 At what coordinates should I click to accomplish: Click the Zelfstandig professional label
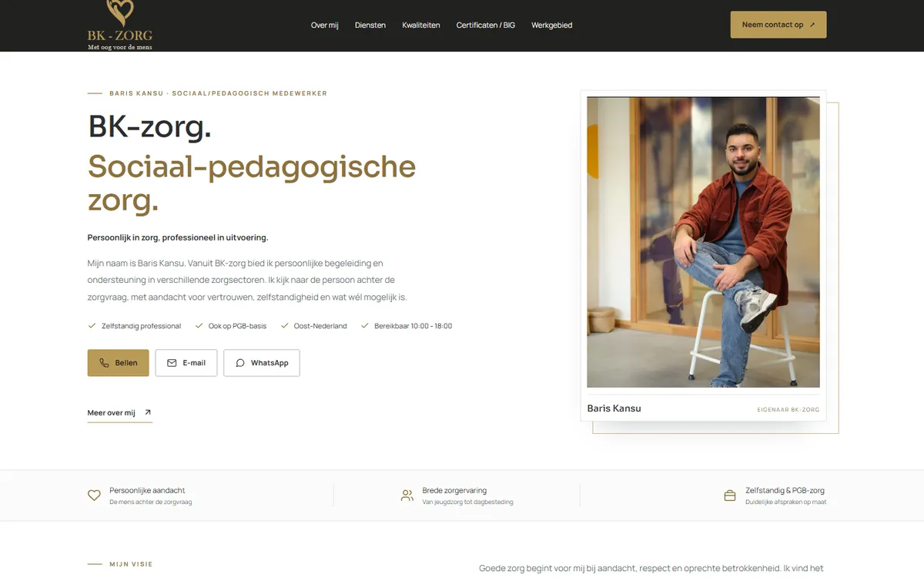141,326
